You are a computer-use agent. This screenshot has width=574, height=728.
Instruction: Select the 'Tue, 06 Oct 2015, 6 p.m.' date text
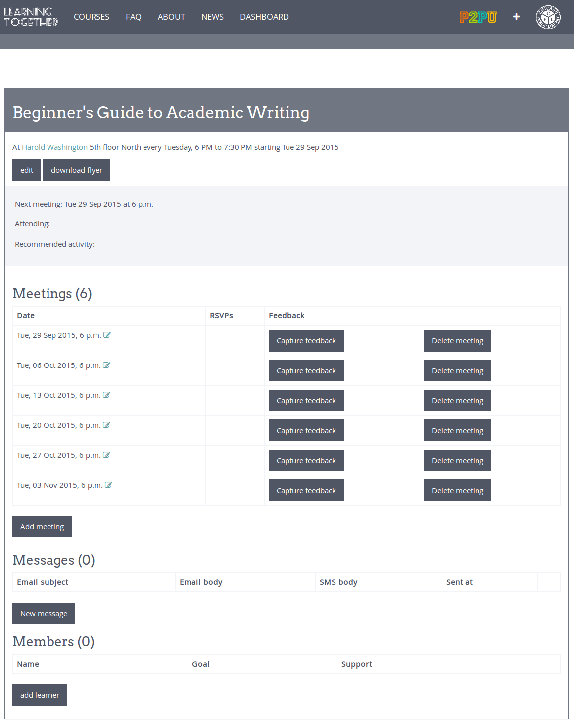click(x=59, y=365)
